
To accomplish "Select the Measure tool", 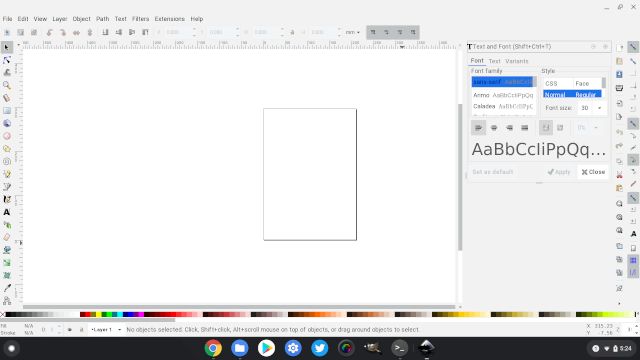I will 7,98.
